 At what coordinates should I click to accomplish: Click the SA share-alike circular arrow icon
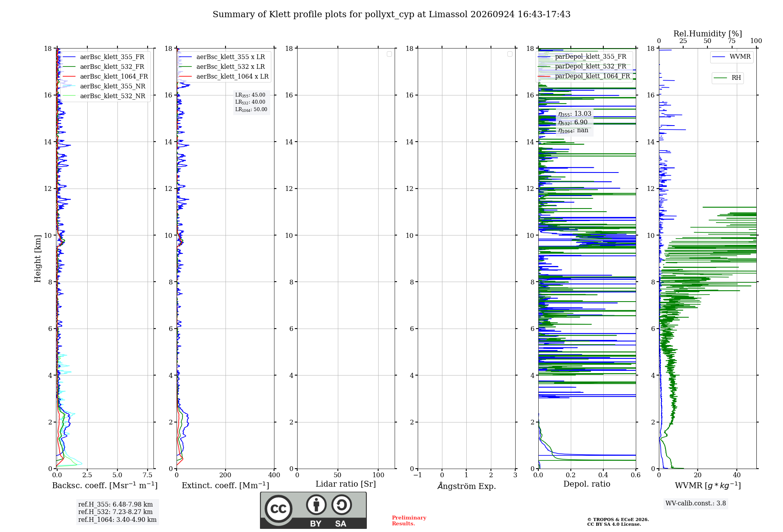click(x=341, y=505)
